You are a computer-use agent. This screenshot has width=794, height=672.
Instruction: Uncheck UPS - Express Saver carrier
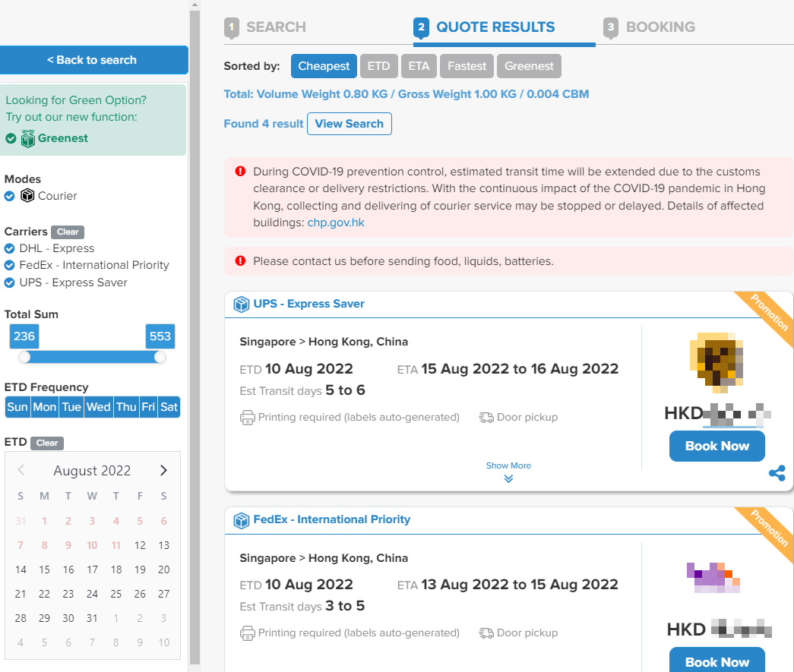[x=9, y=282]
